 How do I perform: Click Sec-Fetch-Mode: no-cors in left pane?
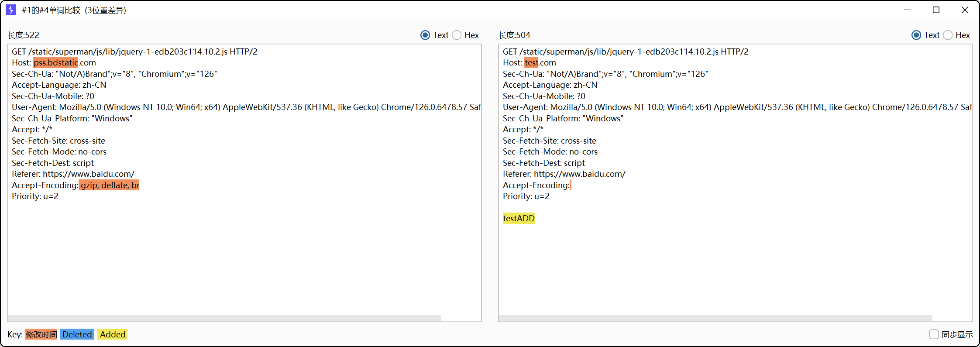pos(59,151)
